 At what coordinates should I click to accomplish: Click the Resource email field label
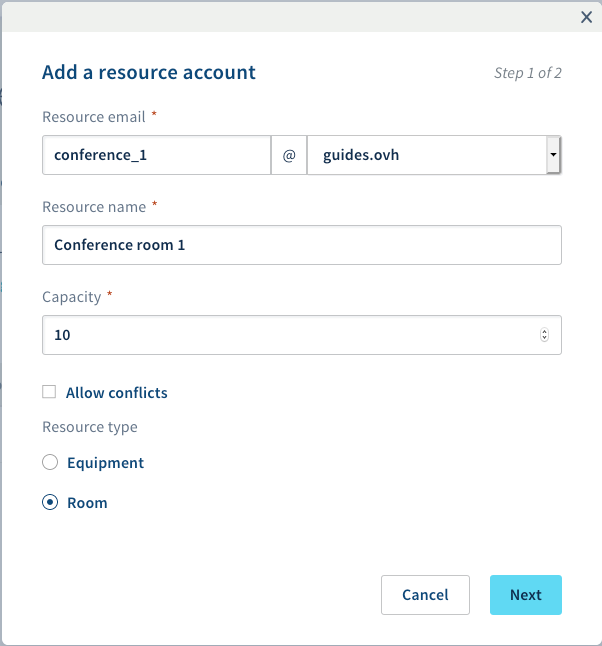[93, 117]
